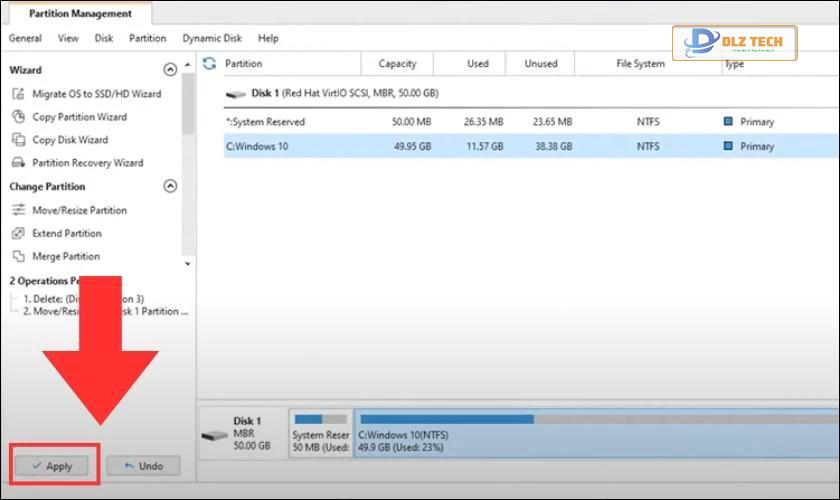Open Partition Recovery Wizard link

click(x=88, y=162)
